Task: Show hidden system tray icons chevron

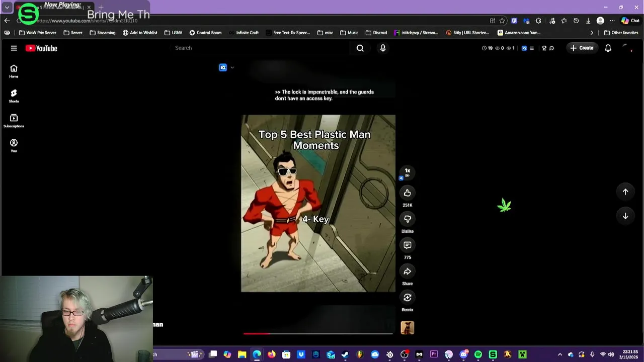Action: point(559,354)
